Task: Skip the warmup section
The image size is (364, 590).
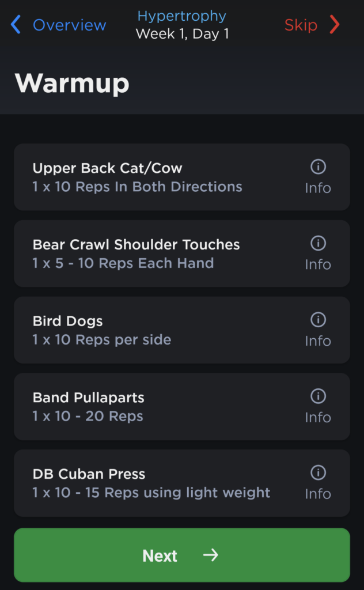Action: pos(301,25)
